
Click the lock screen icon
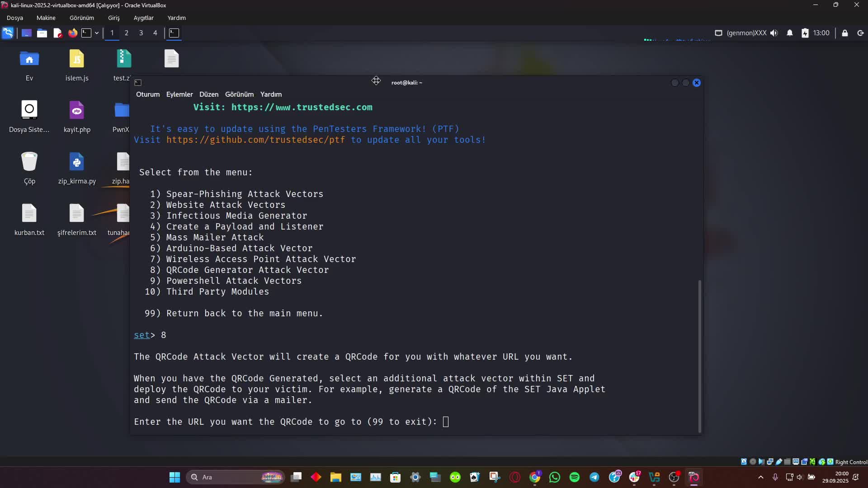844,33
